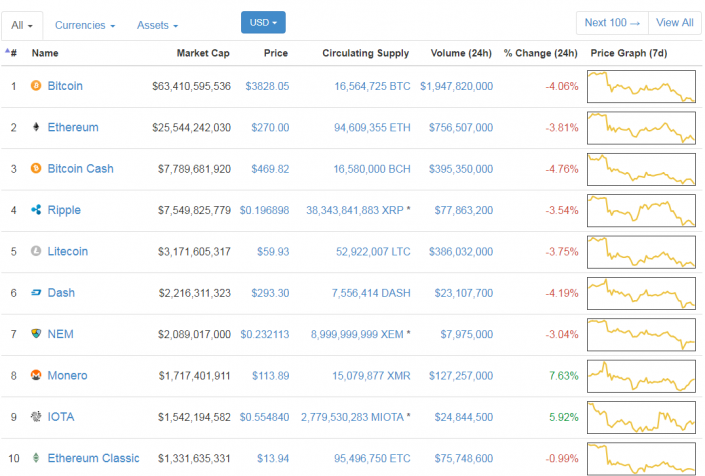
Task: Click the Bitcoin coin icon
Action: (x=37, y=86)
